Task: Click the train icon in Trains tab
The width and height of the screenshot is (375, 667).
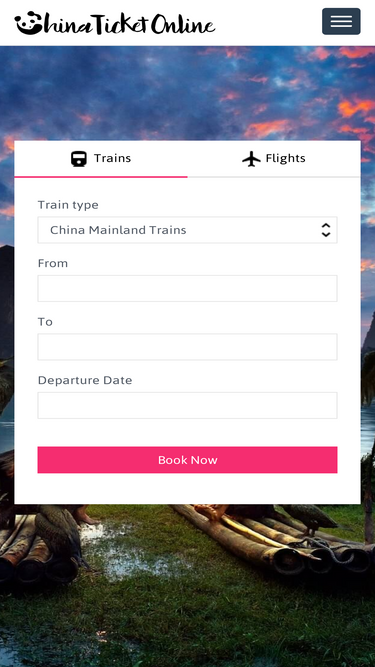Action: click(x=79, y=159)
